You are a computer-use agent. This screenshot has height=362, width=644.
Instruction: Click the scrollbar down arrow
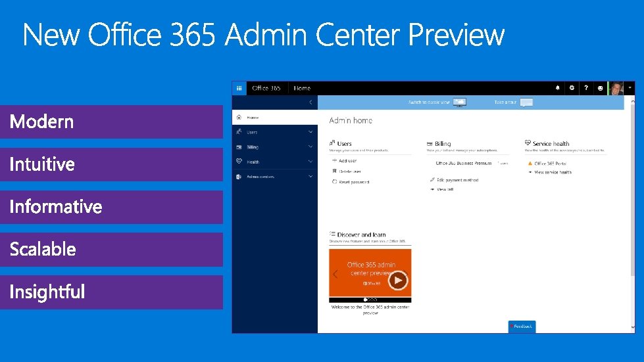coord(633,327)
